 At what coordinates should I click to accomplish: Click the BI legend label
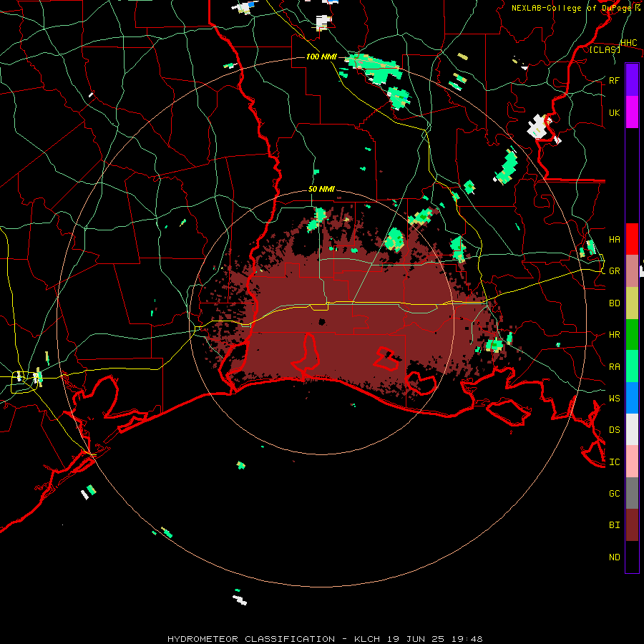click(614, 525)
